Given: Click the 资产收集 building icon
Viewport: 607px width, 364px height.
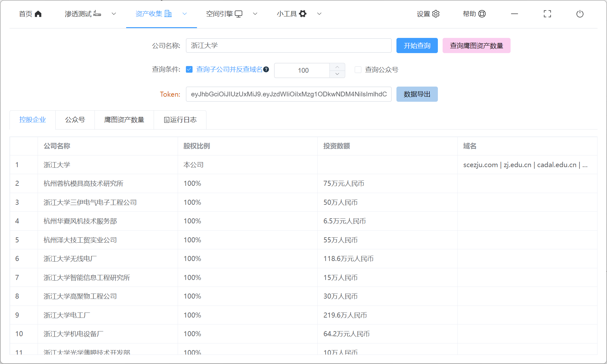Looking at the screenshot, I should tap(168, 14).
